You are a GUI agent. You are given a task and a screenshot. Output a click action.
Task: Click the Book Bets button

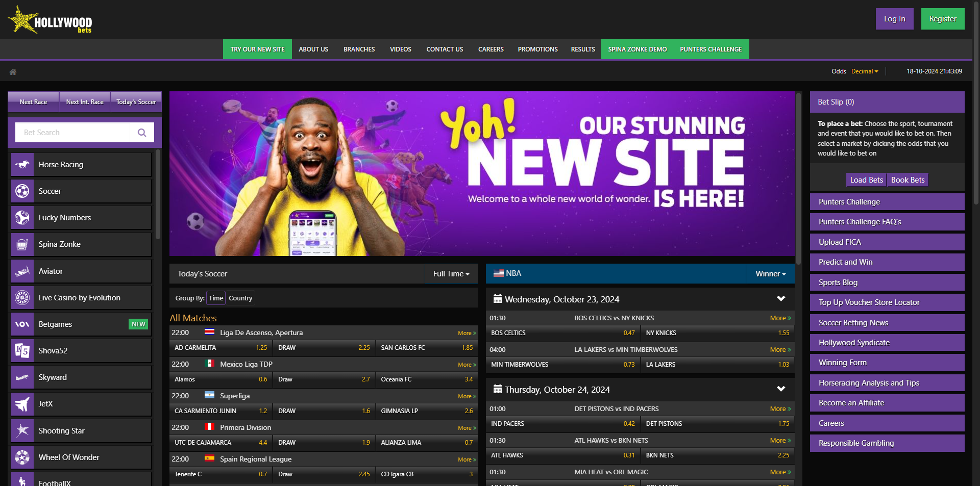click(908, 180)
